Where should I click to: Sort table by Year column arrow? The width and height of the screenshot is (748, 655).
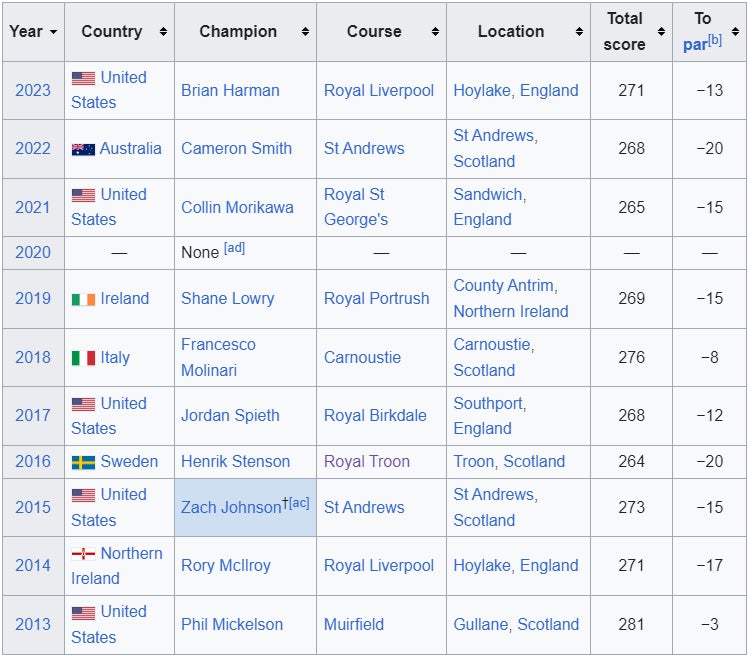(x=52, y=32)
